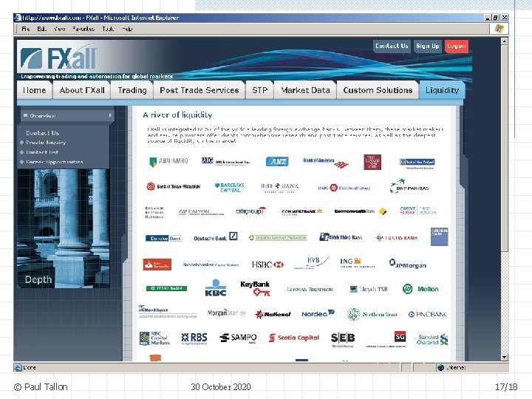532x399 pixels.
Task: Expand the Overview sidebar item
Action: [x=66, y=116]
